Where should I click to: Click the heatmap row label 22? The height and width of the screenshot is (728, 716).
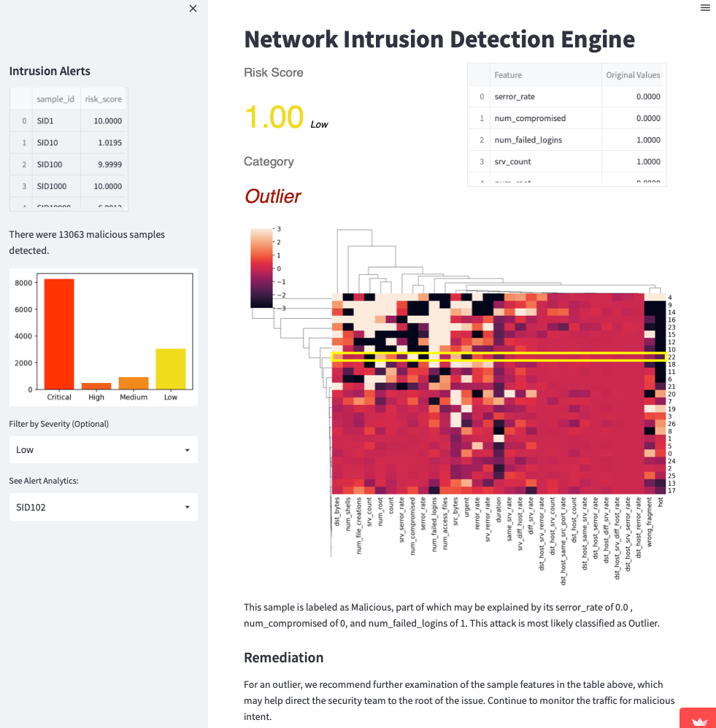click(671, 357)
